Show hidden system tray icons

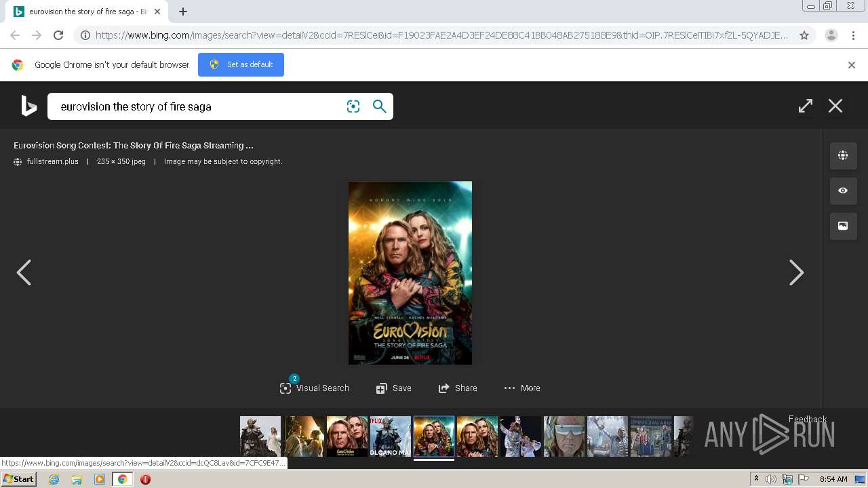756,479
